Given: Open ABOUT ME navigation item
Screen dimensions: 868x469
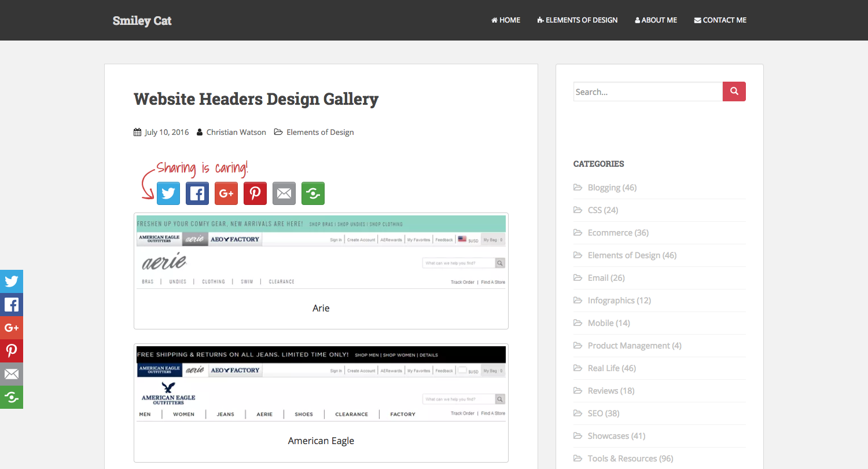Looking at the screenshot, I should coord(656,20).
